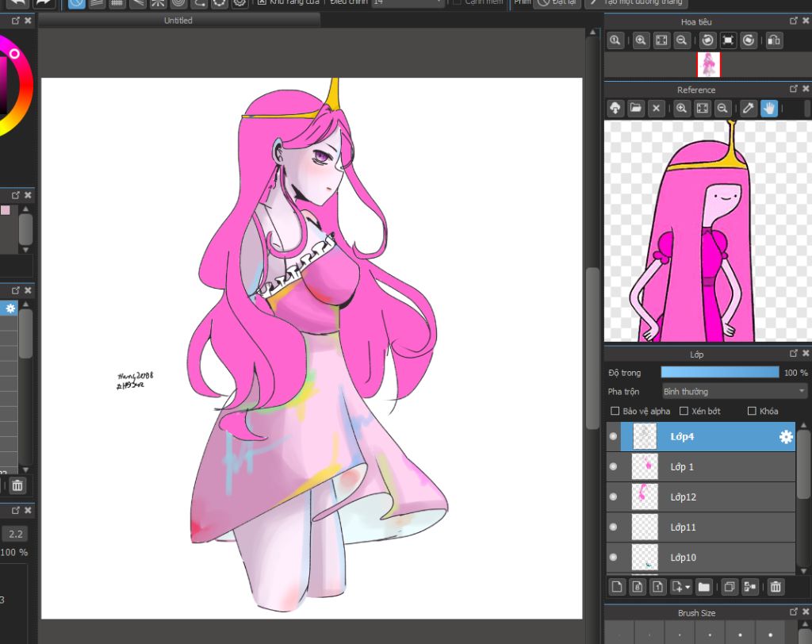This screenshot has height=644, width=812.
Task: Open the Pha trộn blend mode dropdown
Action: [x=734, y=391]
